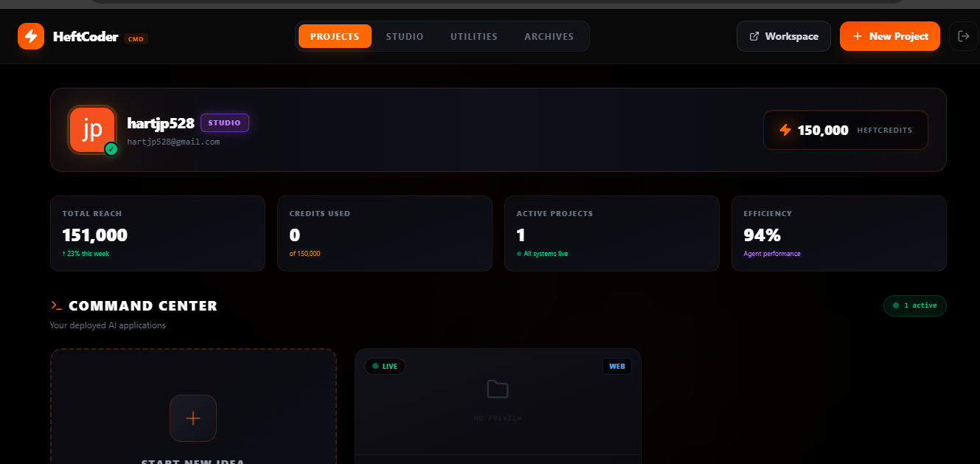This screenshot has width=980, height=464.
Task: Click the logout icon in header
Action: (963, 36)
